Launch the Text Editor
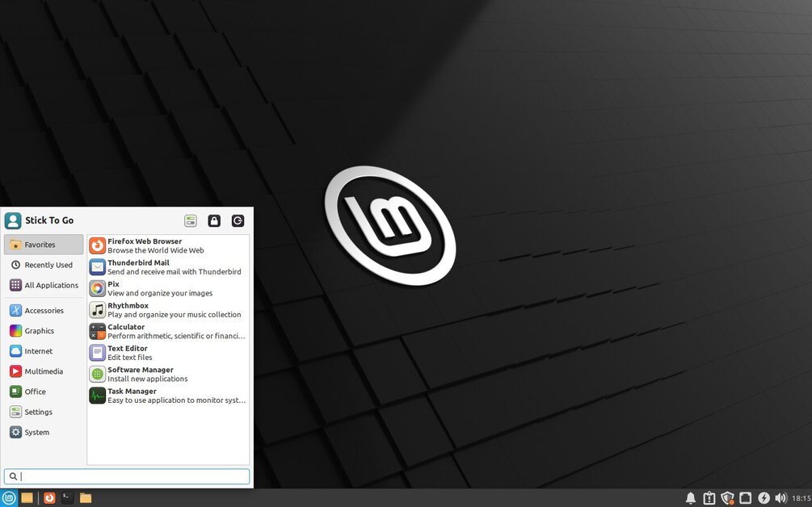This screenshot has width=812, height=507. (x=168, y=353)
